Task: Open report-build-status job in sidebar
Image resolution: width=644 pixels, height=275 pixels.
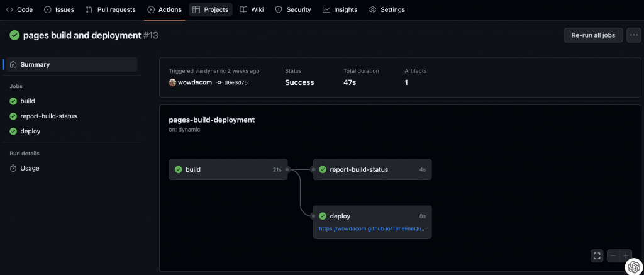Action: (x=48, y=116)
